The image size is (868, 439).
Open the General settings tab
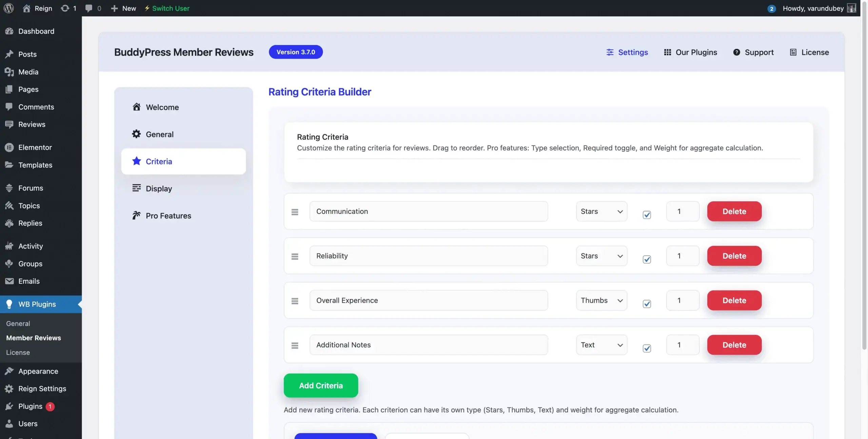point(183,134)
